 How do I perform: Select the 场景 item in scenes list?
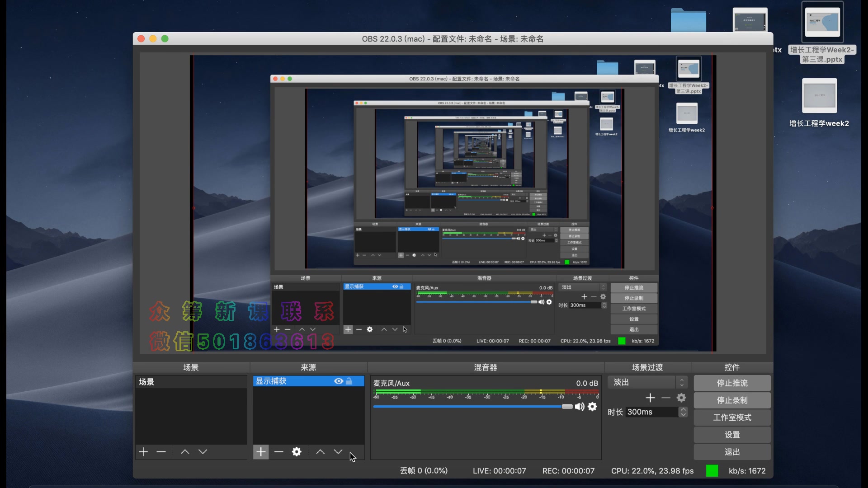[191, 382]
